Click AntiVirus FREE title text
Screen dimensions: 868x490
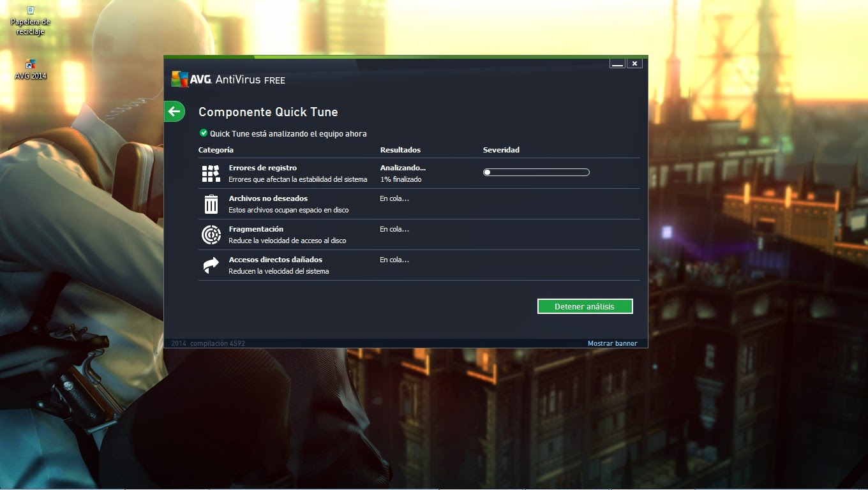coord(250,80)
